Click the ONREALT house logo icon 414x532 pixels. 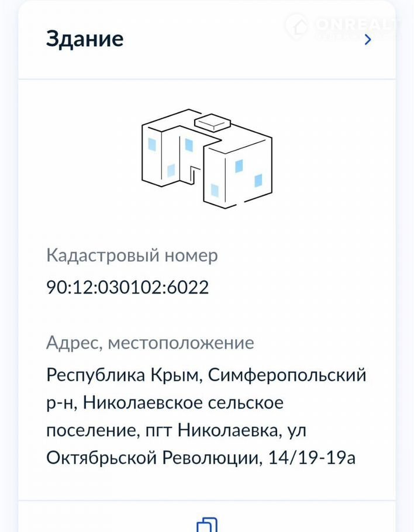point(298,26)
